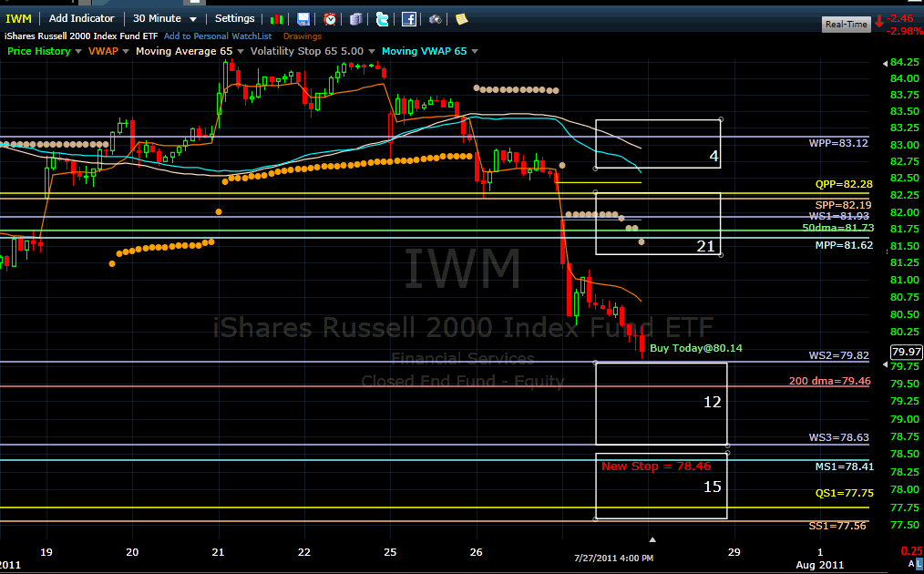Expand the Moving Average 65 dropdown

241,52
